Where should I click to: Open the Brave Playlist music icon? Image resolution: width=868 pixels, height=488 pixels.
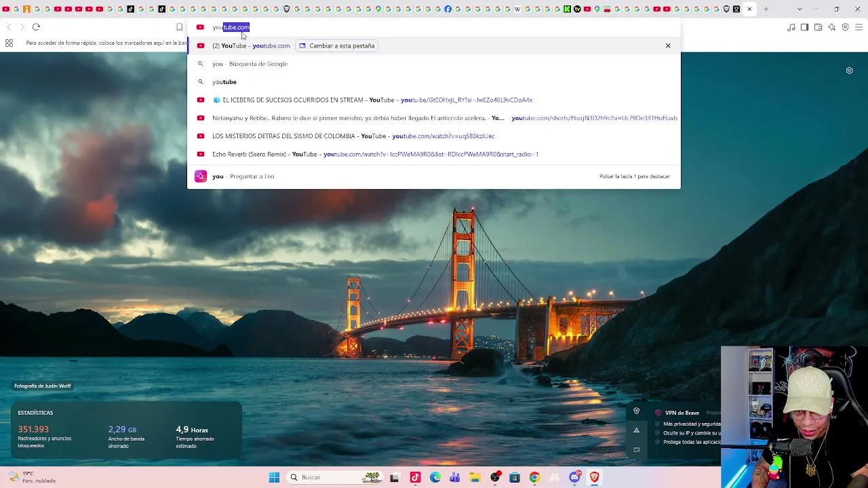click(x=791, y=27)
